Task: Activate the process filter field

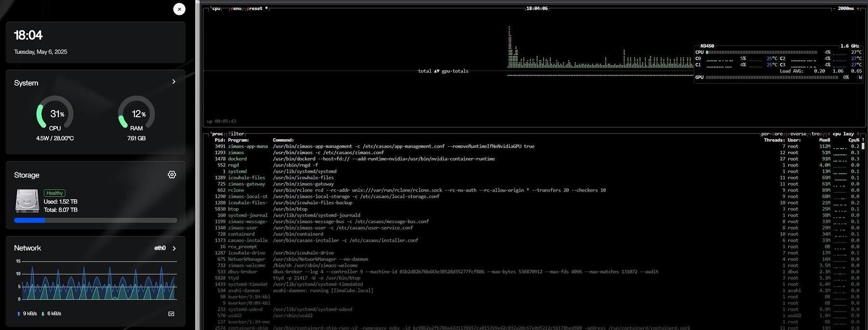Action: click(236, 134)
